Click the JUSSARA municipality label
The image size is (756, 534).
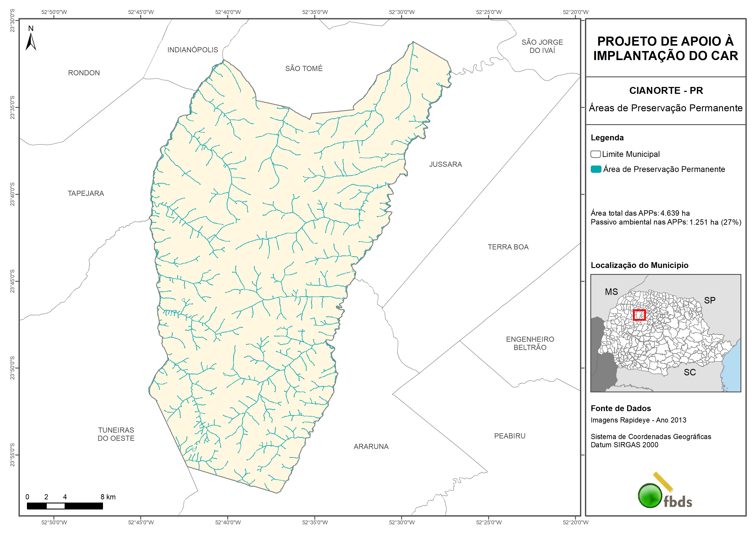tap(446, 164)
